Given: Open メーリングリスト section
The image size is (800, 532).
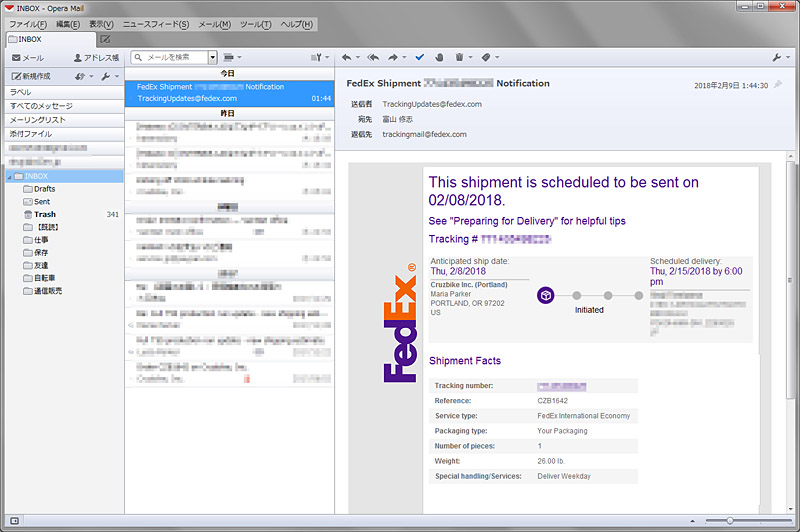Looking at the screenshot, I should coord(64,119).
